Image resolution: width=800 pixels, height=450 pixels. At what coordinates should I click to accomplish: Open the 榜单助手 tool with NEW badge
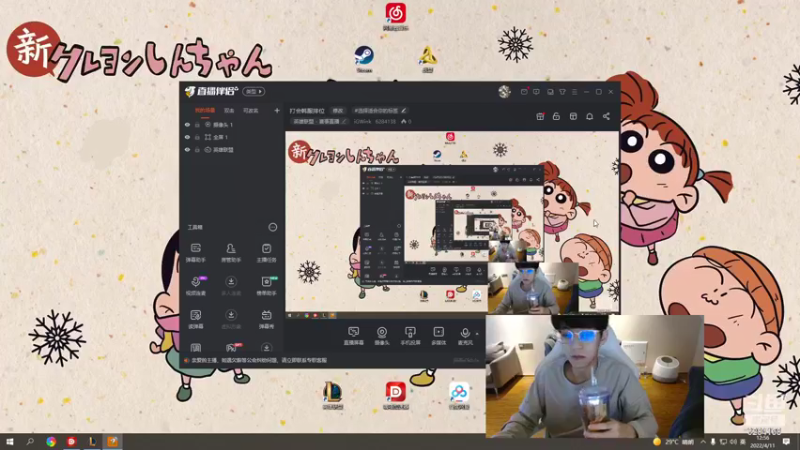[x=266, y=286]
